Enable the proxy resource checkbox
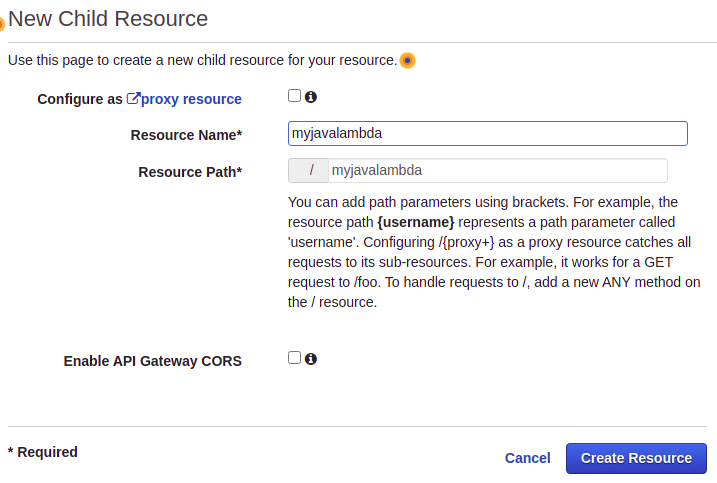This screenshot has width=717, height=483. (x=294, y=96)
